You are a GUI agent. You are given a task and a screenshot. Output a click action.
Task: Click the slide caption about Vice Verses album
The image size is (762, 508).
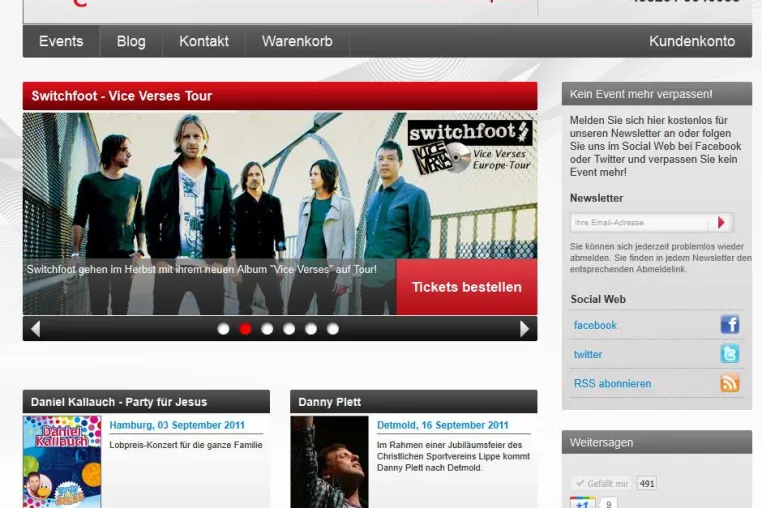[202, 269]
